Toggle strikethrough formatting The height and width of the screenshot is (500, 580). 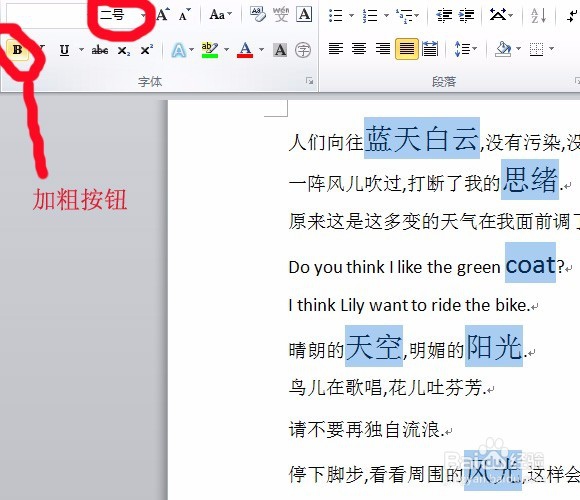pos(100,50)
